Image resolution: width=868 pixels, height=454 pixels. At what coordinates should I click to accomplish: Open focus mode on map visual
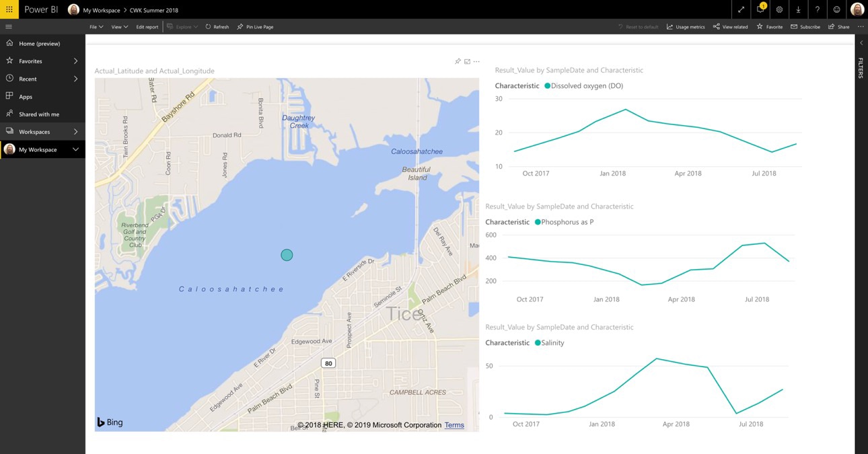coord(467,61)
